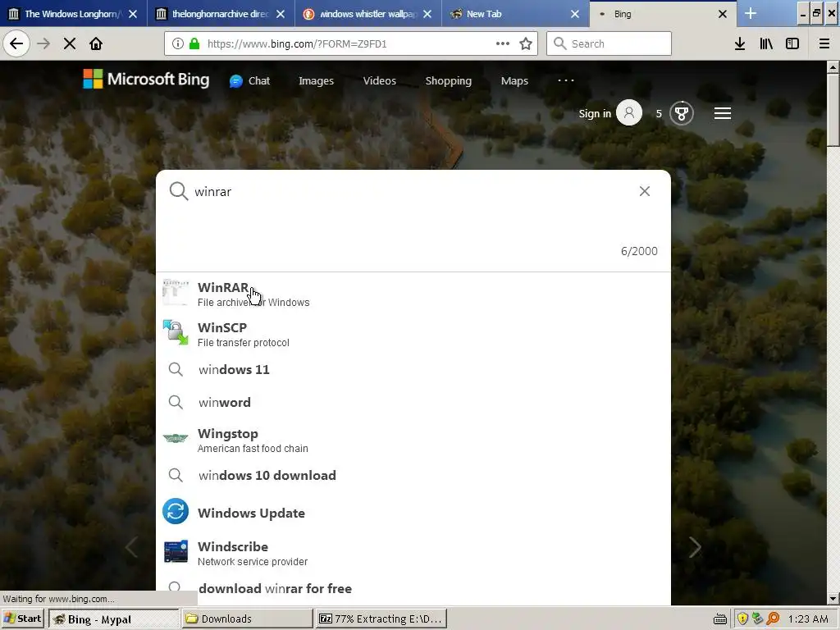Stop loading the page
Viewport: 840px width, 630px height.
(70, 43)
